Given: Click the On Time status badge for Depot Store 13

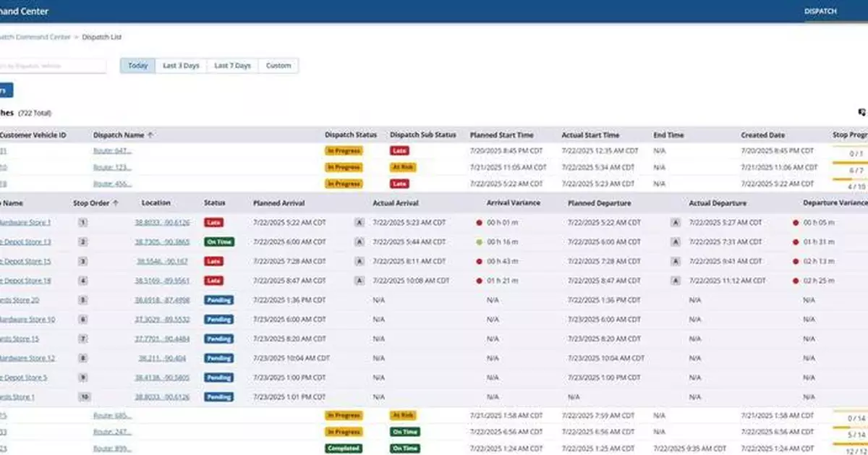Looking at the screenshot, I should tap(218, 242).
